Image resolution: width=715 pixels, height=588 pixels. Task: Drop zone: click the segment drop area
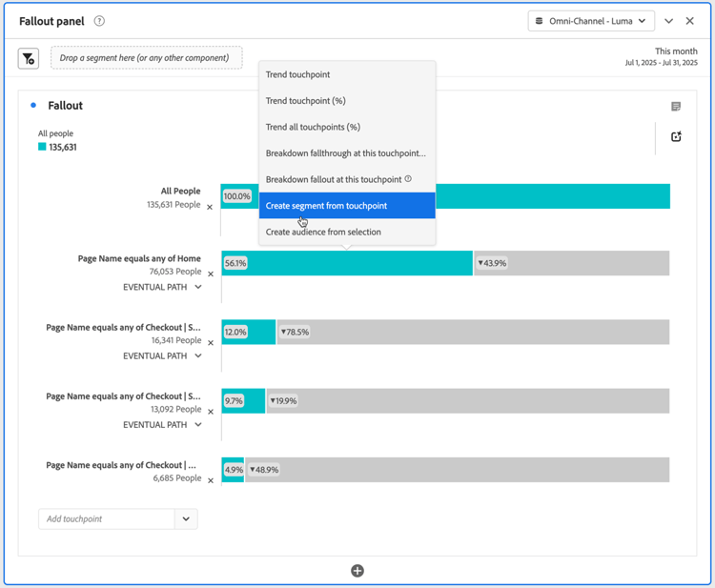point(147,58)
